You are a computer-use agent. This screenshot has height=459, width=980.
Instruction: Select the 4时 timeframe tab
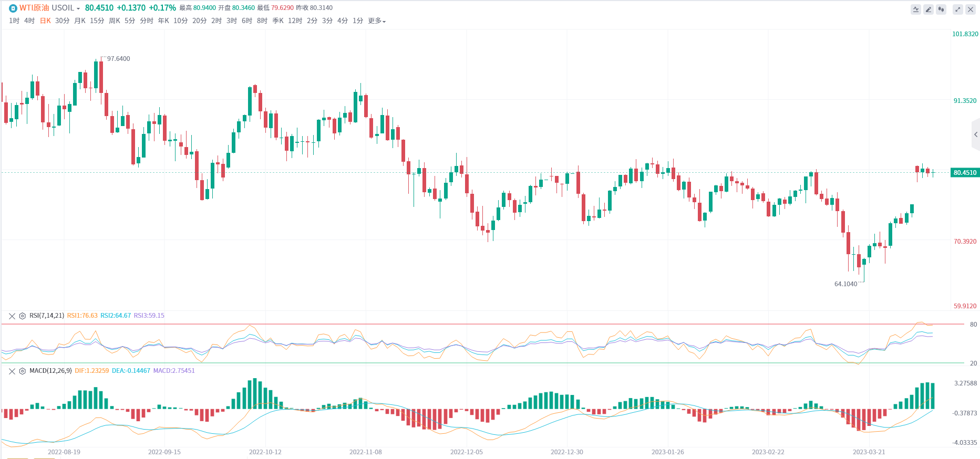click(29, 21)
